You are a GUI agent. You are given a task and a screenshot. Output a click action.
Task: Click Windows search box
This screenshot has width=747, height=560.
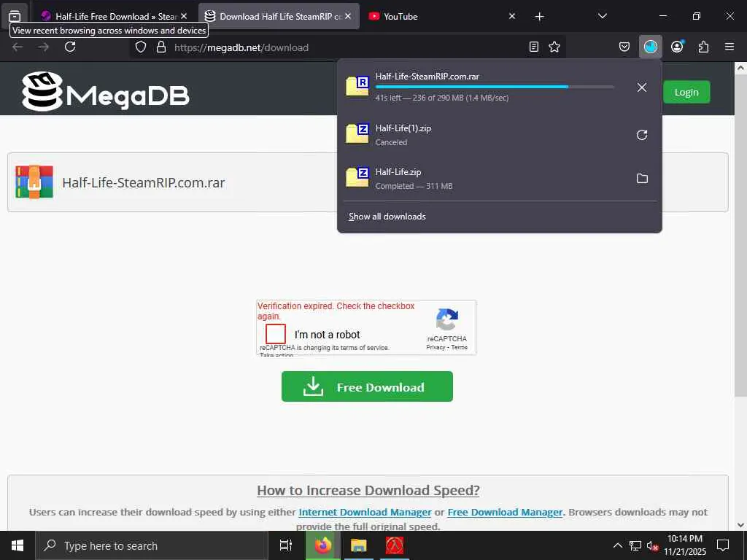tap(152, 545)
